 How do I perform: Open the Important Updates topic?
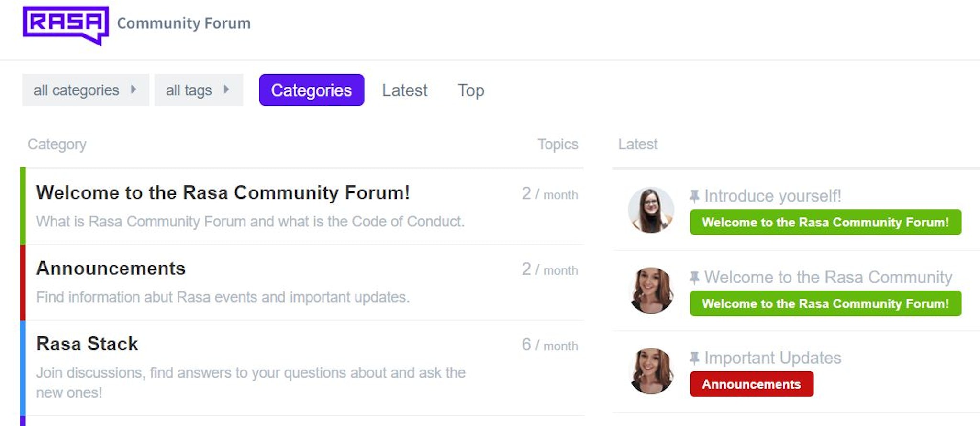click(x=772, y=358)
